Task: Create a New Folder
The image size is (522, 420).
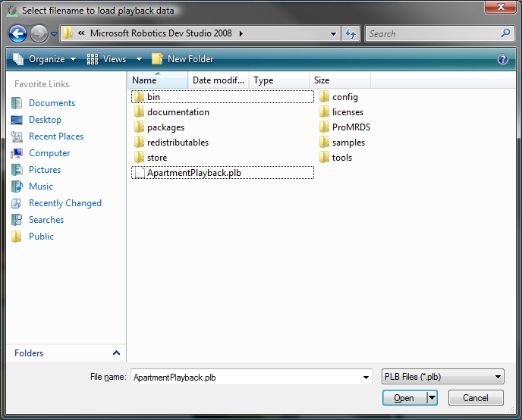Action: [x=182, y=59]
